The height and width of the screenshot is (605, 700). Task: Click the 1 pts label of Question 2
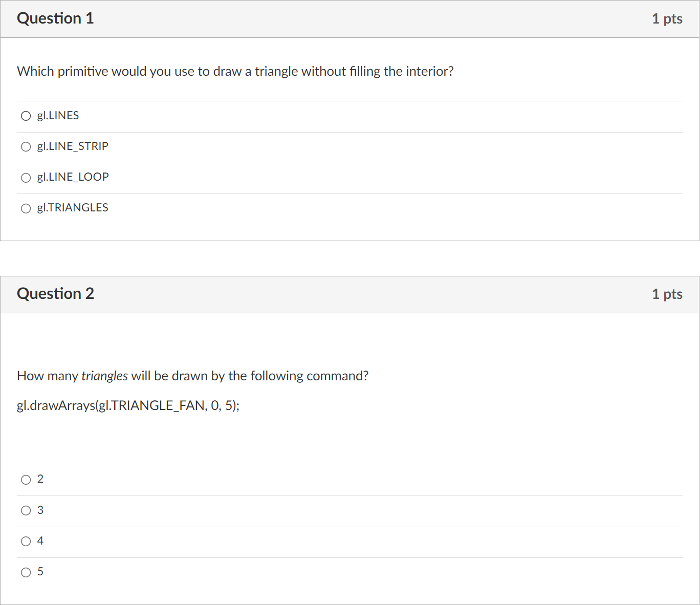[x=667, y=294]
